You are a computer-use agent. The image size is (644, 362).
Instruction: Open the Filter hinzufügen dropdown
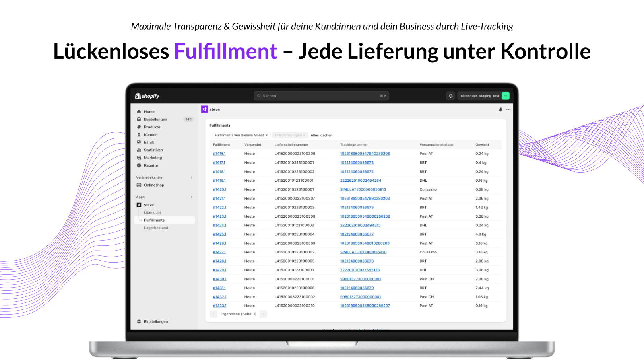[x=290, y=135]
